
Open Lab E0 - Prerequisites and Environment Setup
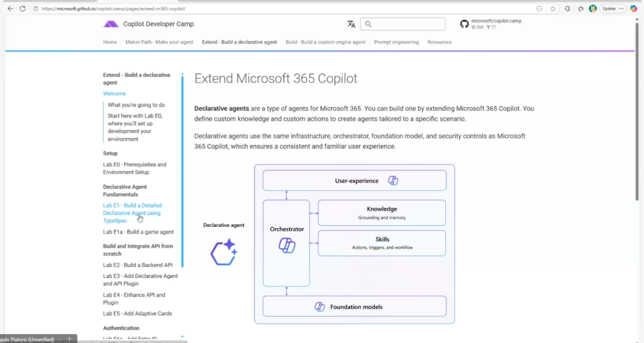coord(135,168)
